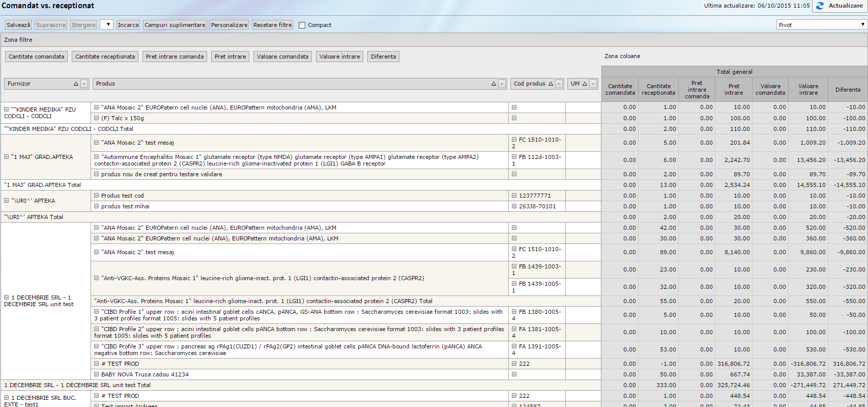Collapse the (F) Talc x 150g row
Screen dimensions: 868x407
click(96, 118)
